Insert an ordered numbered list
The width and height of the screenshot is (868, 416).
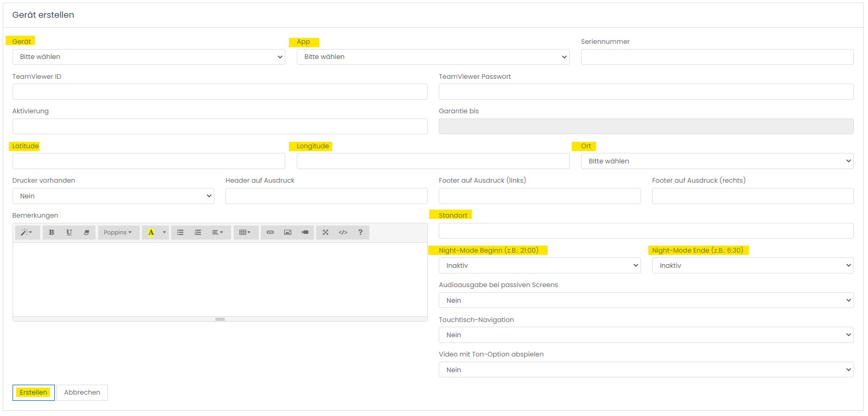pos(198,232)
